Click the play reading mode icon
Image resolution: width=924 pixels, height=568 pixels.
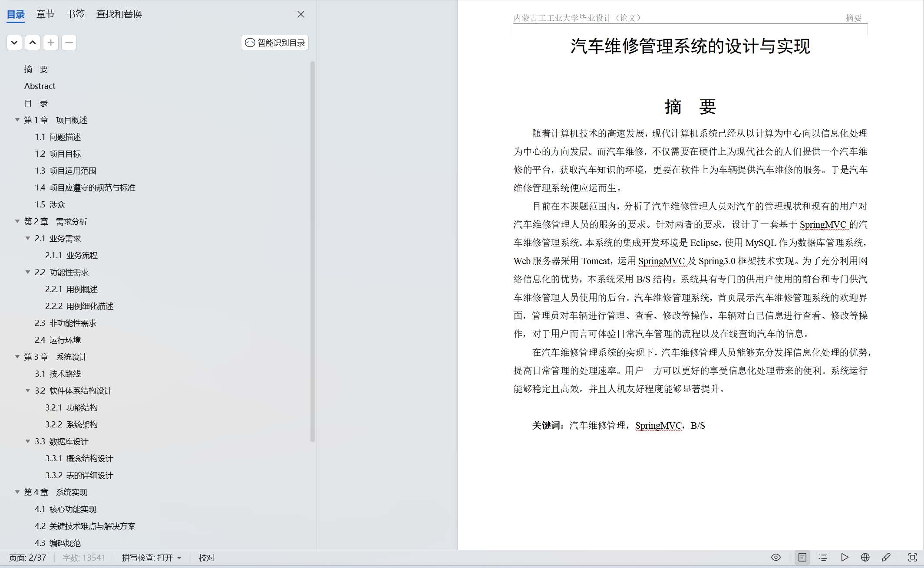coord(845,558)
